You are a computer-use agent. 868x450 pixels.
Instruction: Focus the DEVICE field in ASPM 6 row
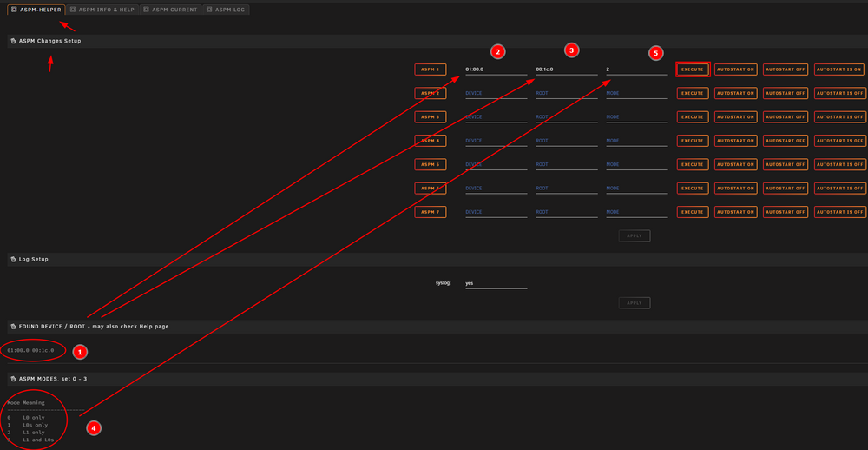tap(496, 189)
